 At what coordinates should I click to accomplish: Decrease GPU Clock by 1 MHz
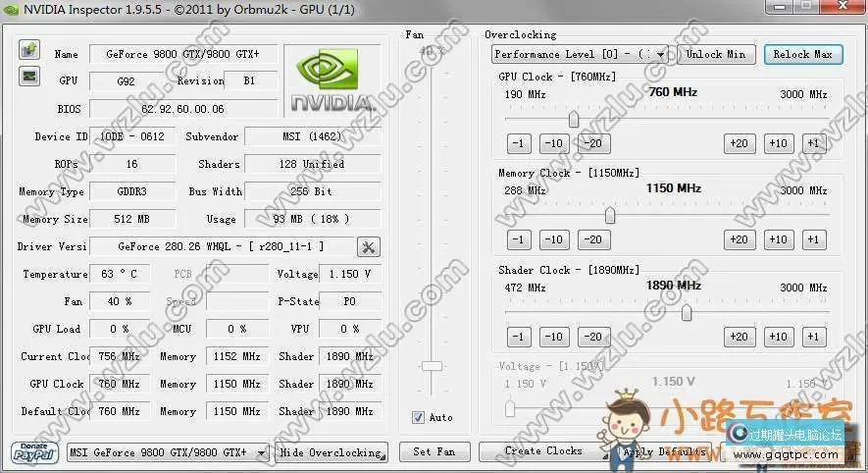[x=519, y=143]
